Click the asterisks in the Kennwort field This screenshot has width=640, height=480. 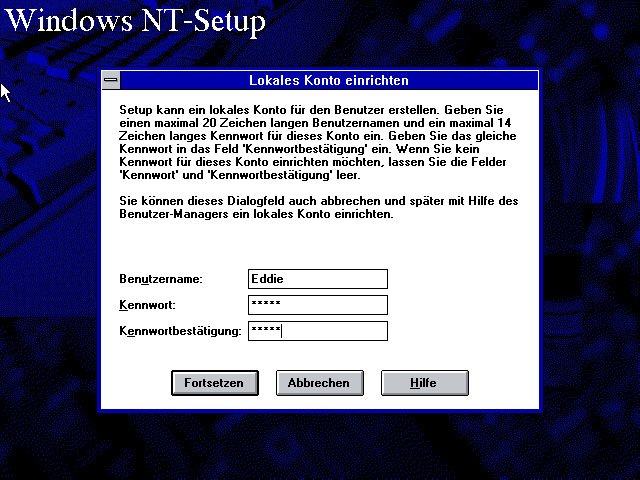coord(266,305)
